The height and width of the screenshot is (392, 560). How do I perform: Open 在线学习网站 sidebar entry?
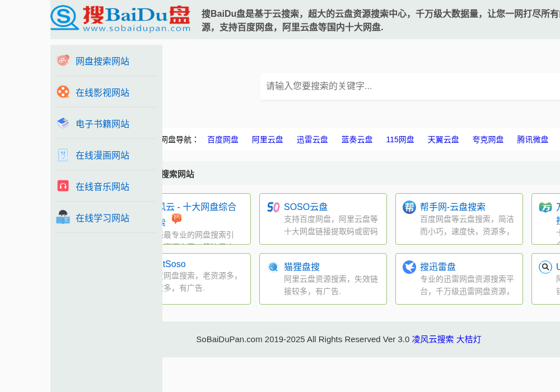(x=102, y=218)
